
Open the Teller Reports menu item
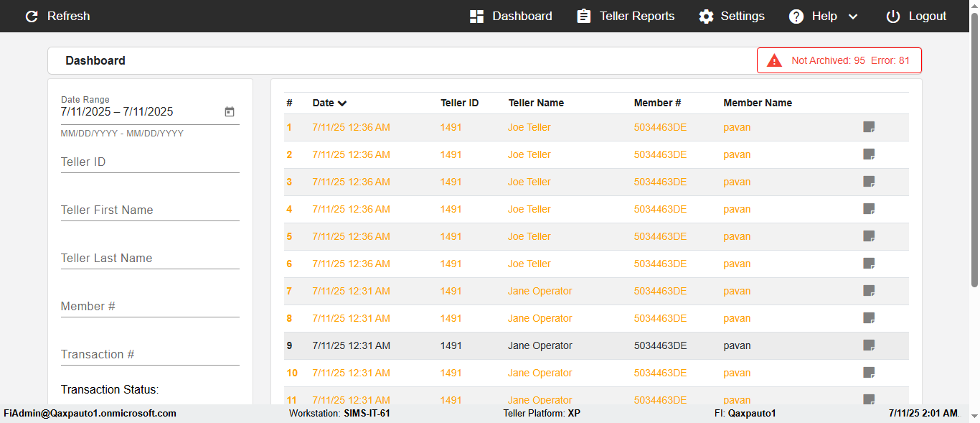[x=626, y=17]
